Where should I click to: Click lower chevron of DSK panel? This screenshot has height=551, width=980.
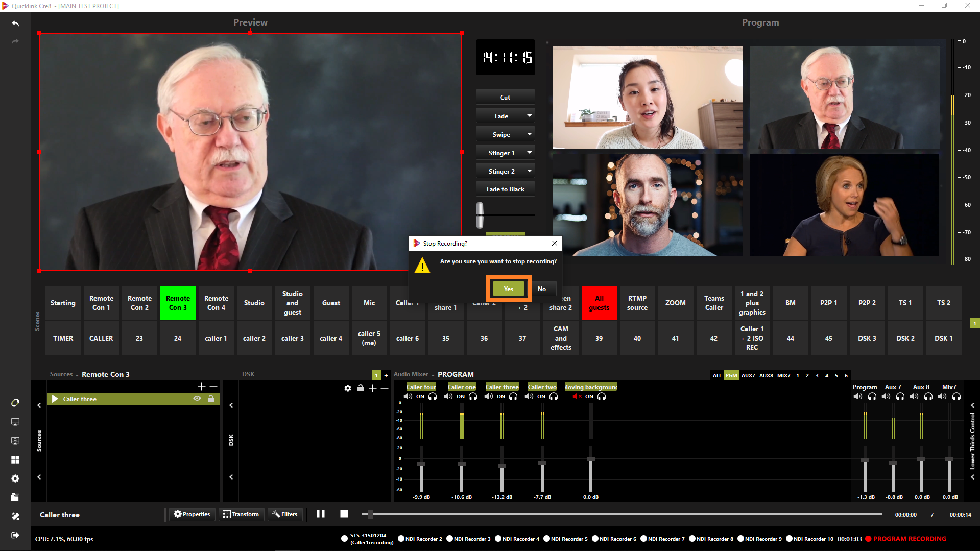coord(231,477)
